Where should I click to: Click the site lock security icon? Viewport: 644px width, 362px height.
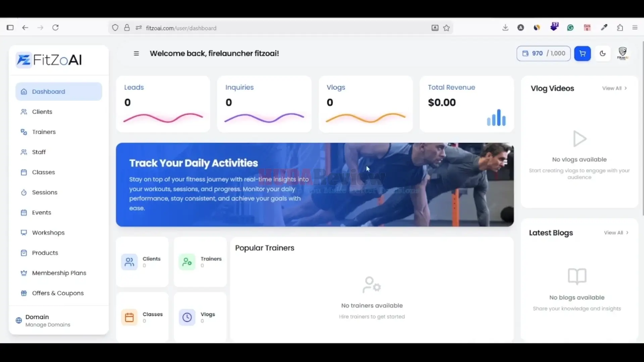click(x=127, y=28)
